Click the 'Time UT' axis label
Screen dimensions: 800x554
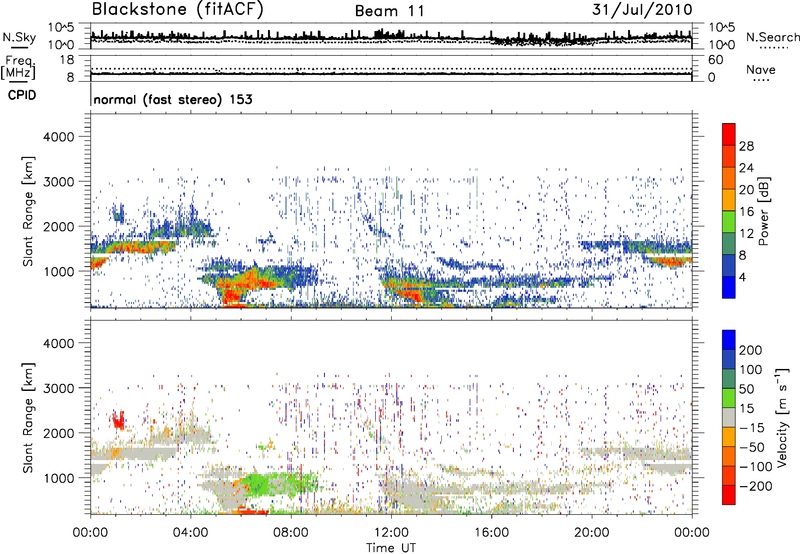(391, 548)
